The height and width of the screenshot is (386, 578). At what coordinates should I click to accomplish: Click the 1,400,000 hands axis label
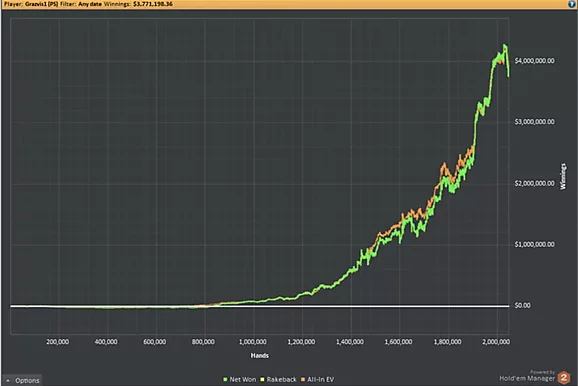point(350,342)
